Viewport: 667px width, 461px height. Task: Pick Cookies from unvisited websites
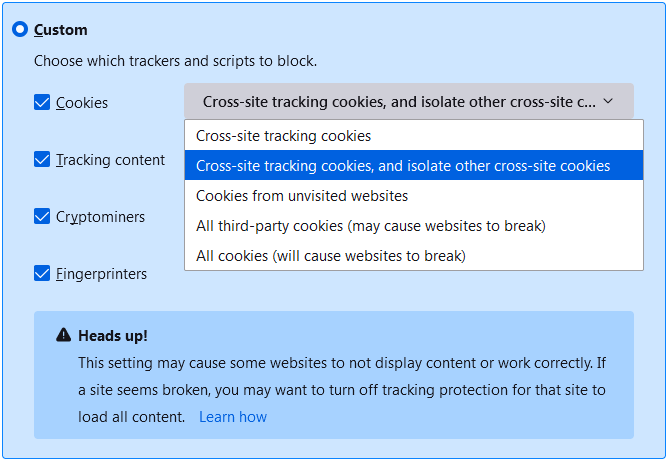302,196
